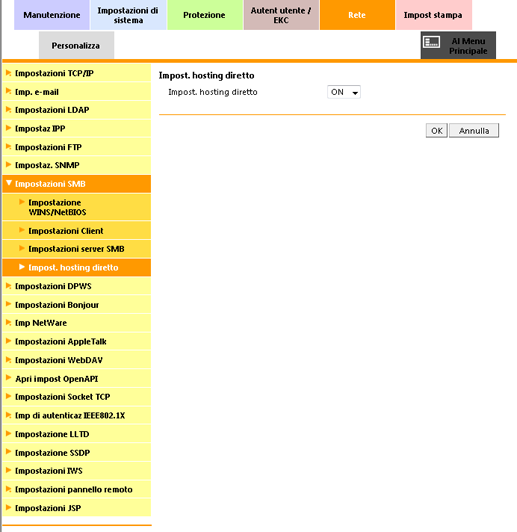Viewport: 517px width, 532px height.
Task: Switch to Impostazioni di sistema tab
Action: pos(128,15)
